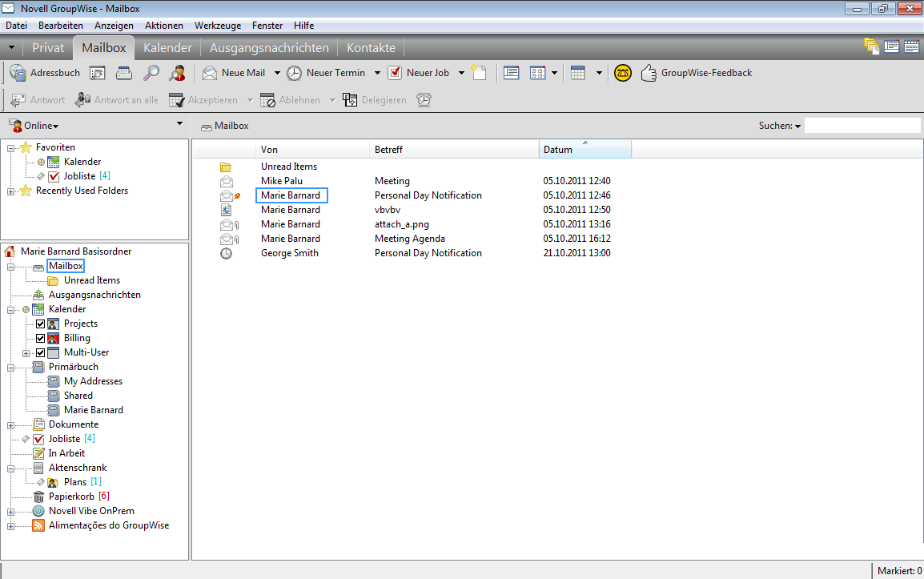This screenshot has width=924, height=579.
Task: Toggle the Multi-User calendar checkbox
Action: pyautogui.click(x=41, y=352)
